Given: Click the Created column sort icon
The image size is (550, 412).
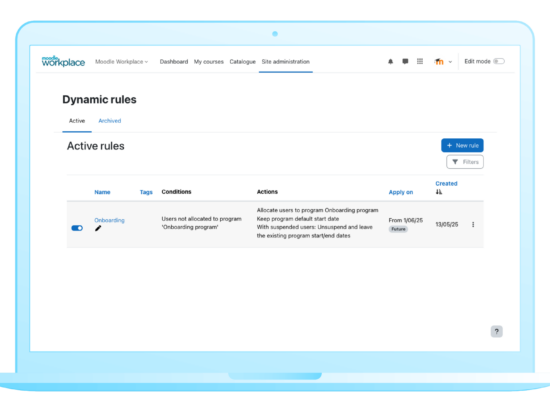Looking at the screenshot, I should [x=439, y=192].
